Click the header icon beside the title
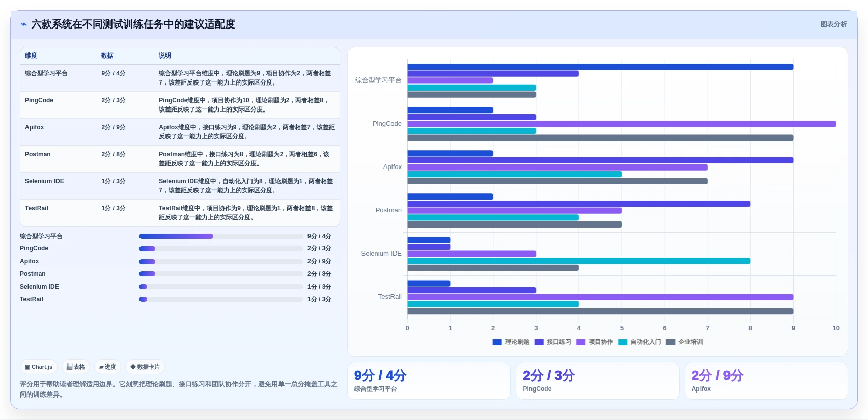Viewport: 868px width, 420px height. 24,24
